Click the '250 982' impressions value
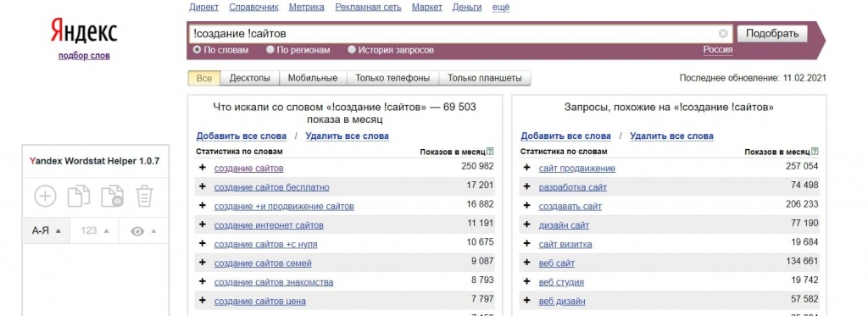Viewport: 868px width, 316px height. point(478,166)
